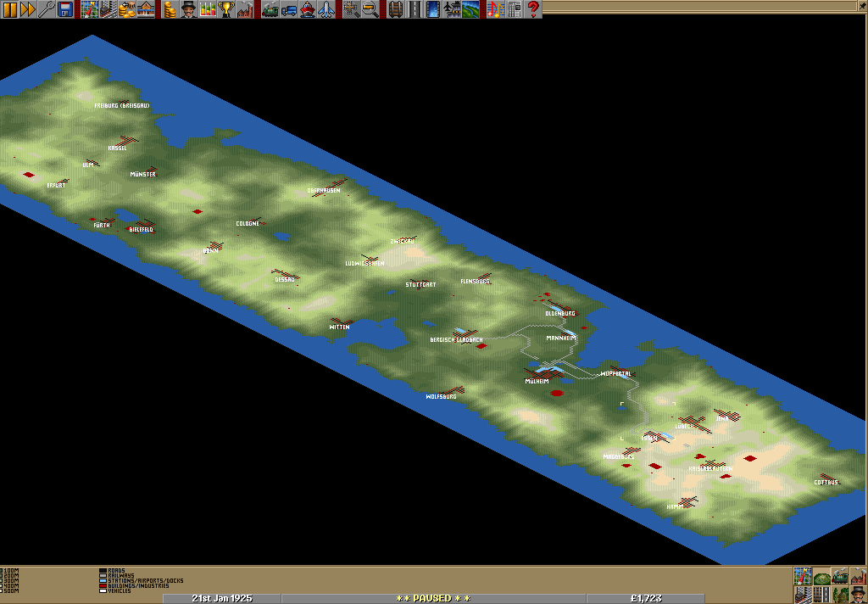
Task: Click the Railways legend entry
Action: coord(117,576)
